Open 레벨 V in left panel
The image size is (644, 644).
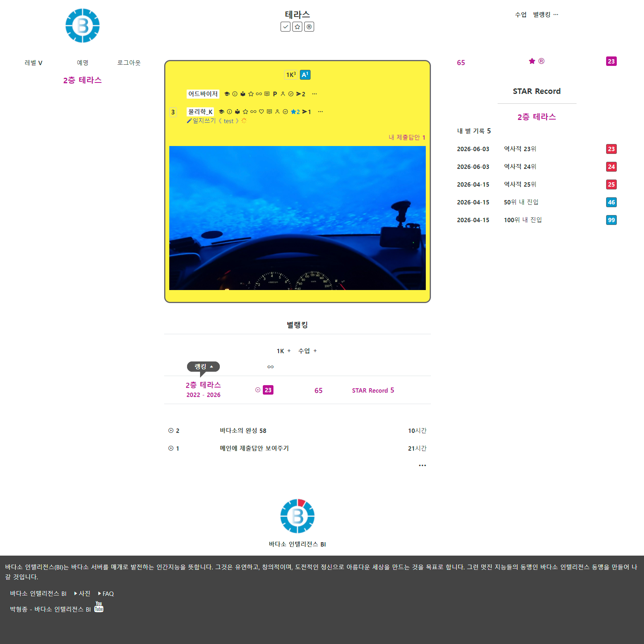pos(34,63)
